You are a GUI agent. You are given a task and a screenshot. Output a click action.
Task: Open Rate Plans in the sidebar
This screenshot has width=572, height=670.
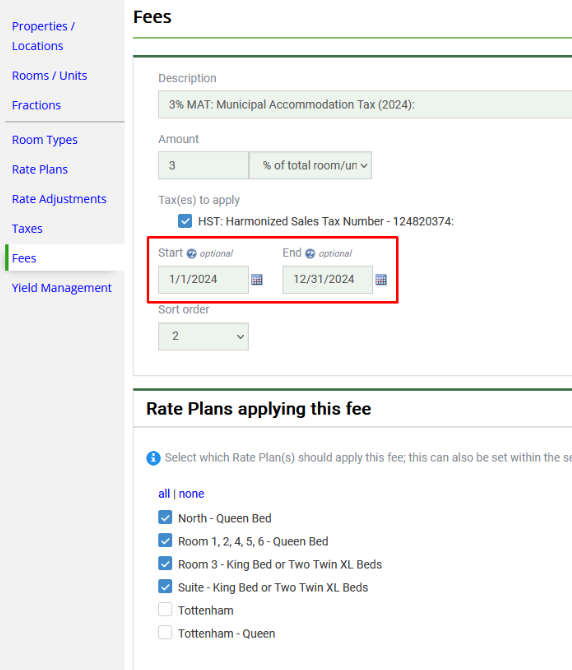click(x=40, y=170)
